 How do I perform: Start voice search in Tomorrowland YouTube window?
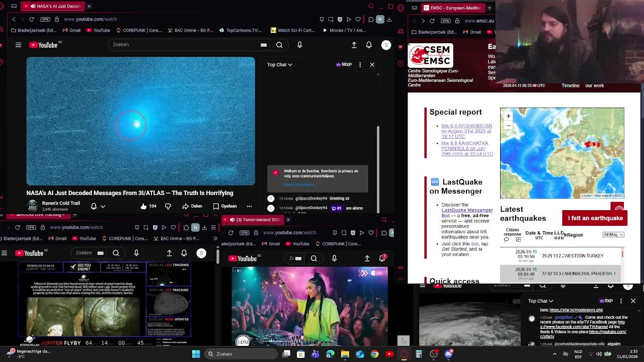click(x=334, y=258)
